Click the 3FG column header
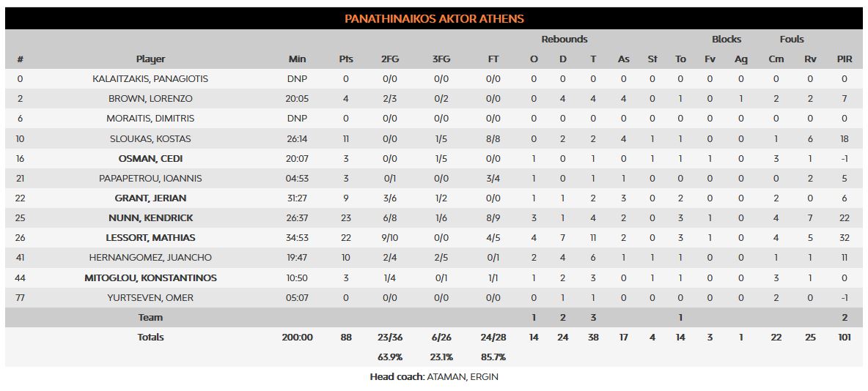This screenshot has width=868, height=391. pyautogui.click(x=441, y=59)
